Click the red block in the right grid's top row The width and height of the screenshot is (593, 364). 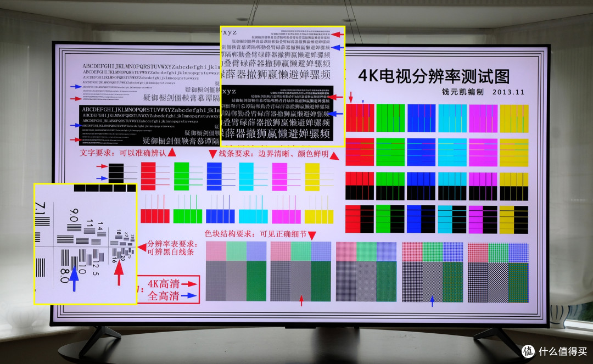(360, 118)
